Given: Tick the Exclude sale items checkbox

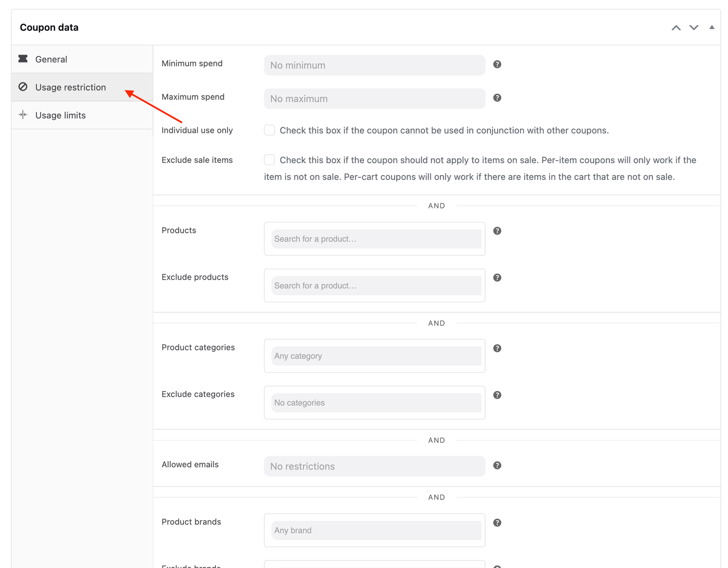Looking at the screenshot, I should point(269,160).
